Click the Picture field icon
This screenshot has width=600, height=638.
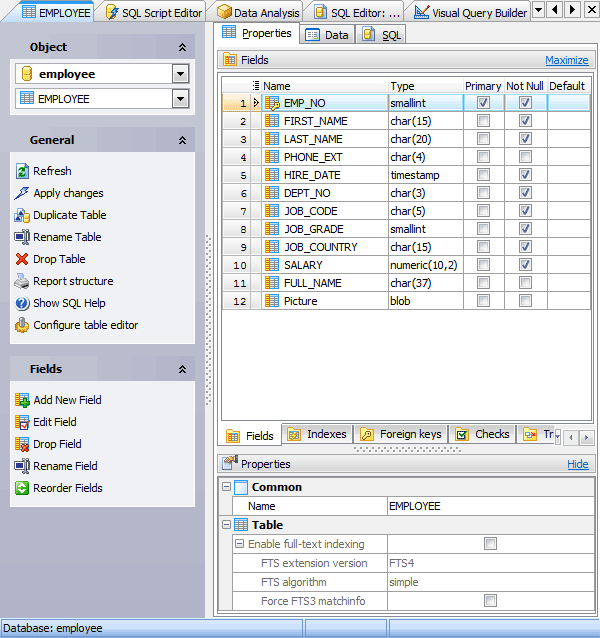272,301
